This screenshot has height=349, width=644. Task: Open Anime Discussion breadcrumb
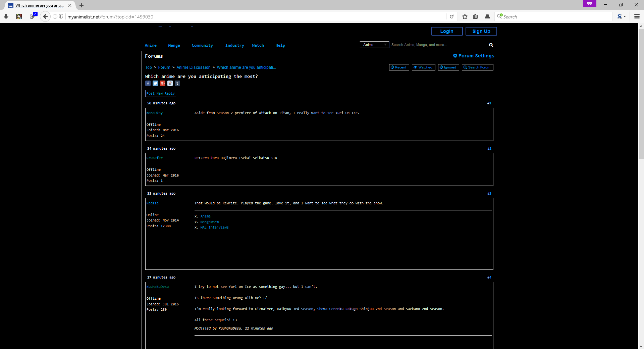pyautogui.click(x=194, y=67)
